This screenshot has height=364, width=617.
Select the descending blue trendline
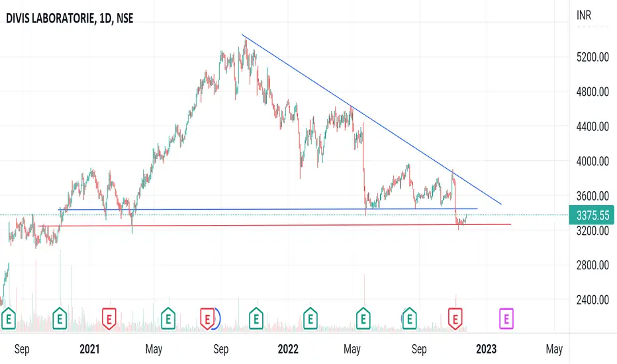tap(371, 120)
